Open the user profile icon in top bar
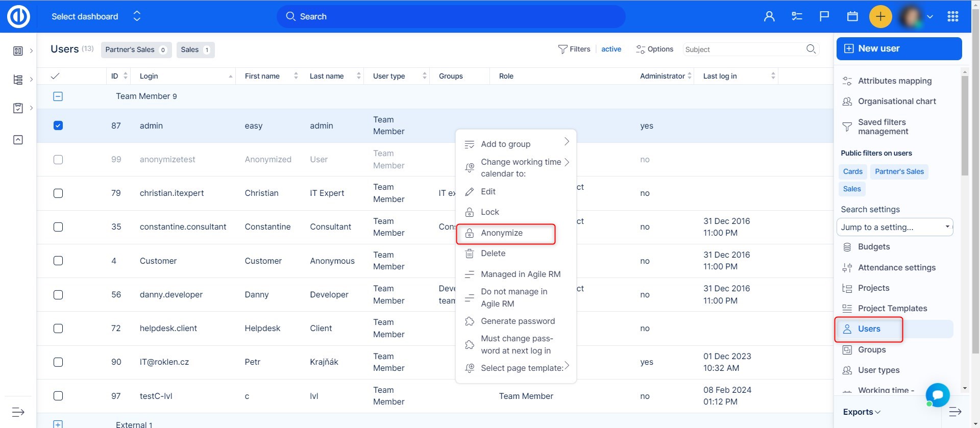The width and height of the screenshot is (980, 428). (769, 16)
